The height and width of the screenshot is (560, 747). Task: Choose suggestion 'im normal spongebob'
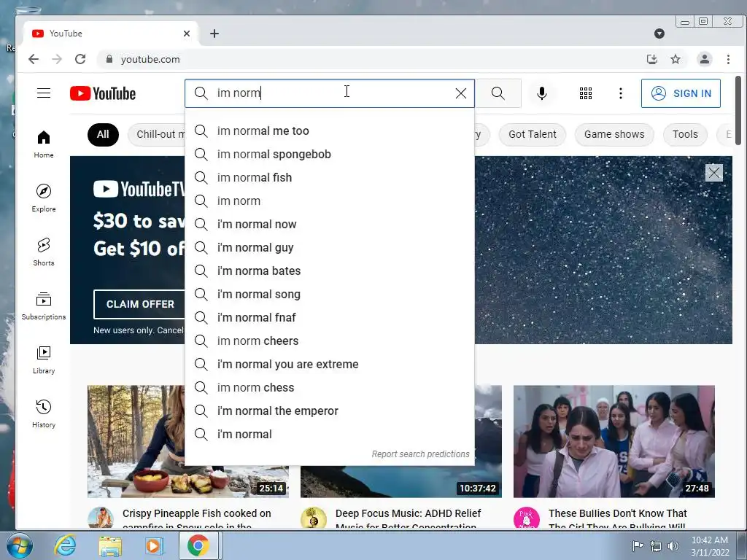coord(330,155)
